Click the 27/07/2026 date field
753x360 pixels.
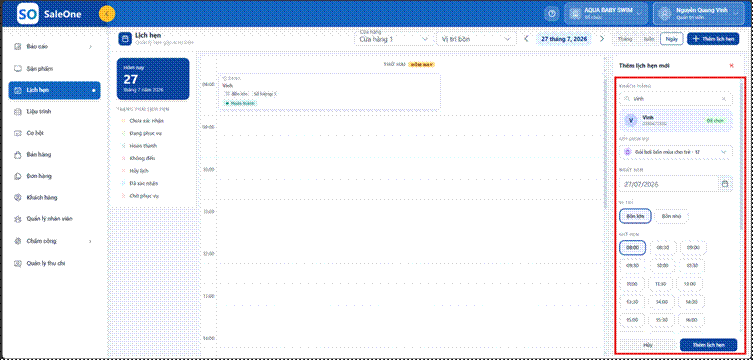[x=676, y=184]
